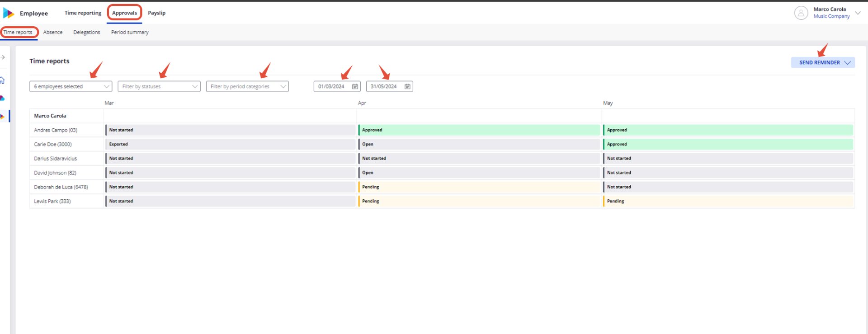Open the user profile avatar icon
Viewport: 868px width, 334px height.
pyautogui.click(x=801, y=13)
